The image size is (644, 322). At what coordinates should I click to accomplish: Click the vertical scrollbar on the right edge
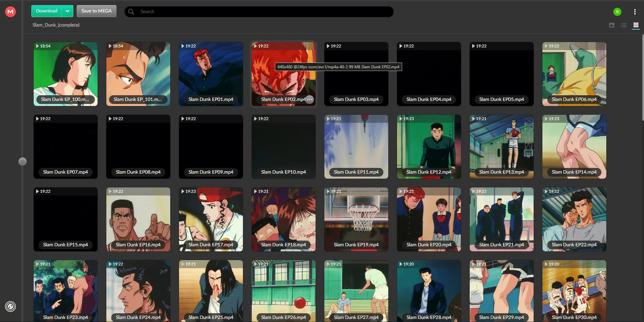(x=643, y=77)
